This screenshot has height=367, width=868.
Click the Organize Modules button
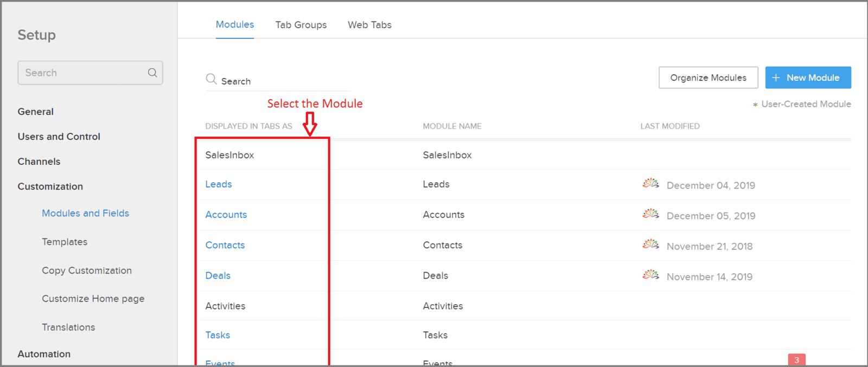709,78
